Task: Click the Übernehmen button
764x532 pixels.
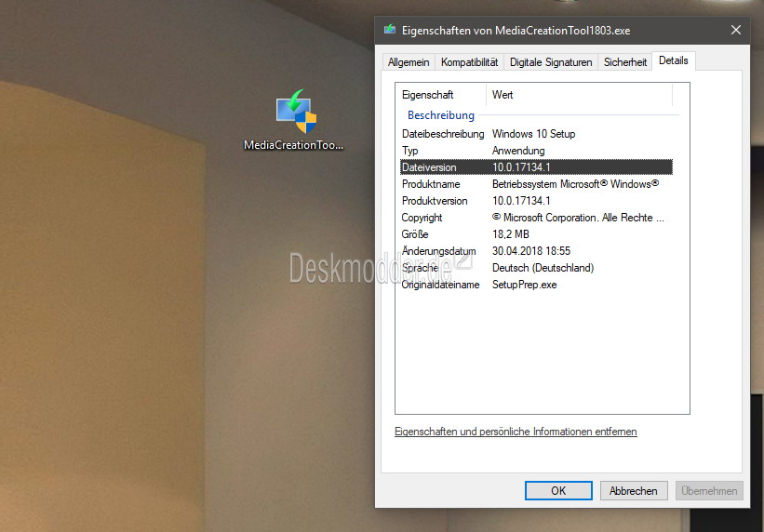Action: 709,490
